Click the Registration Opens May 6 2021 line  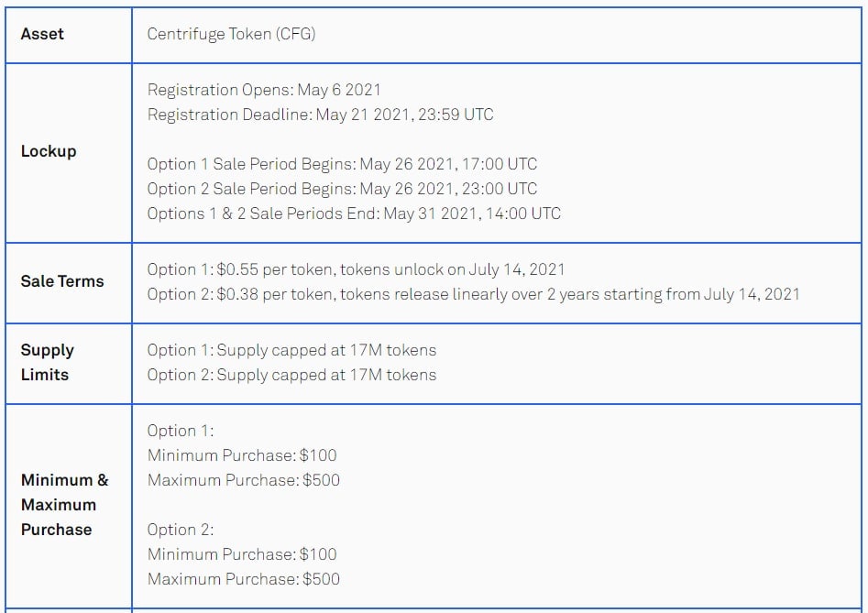(x=264, y=90)
